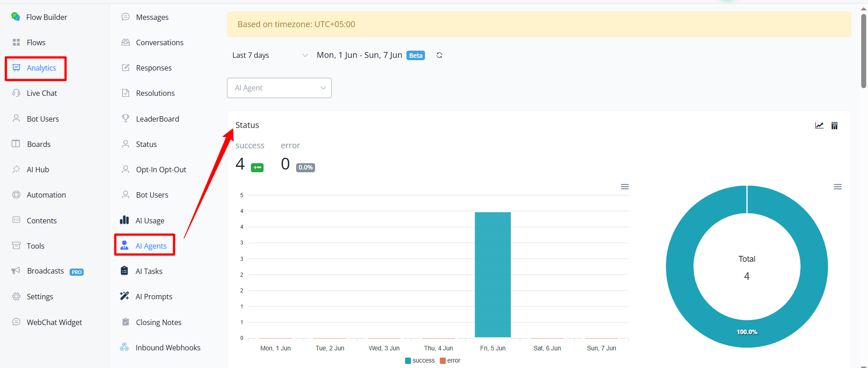Open AI Prompts section
Image resolution: width=868 pixels, height=368 pixels.
146,297
